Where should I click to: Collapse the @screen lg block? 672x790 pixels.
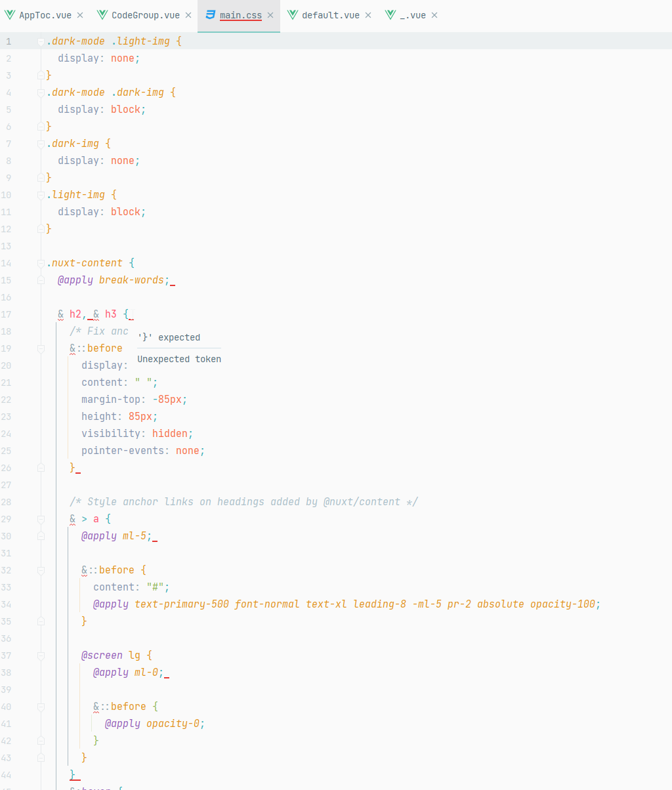tap(40, 655)
